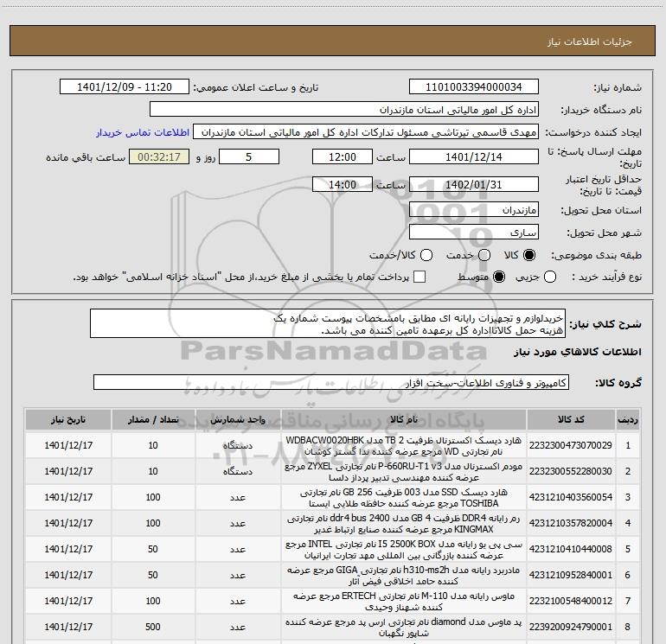
Task: Click product code 2232300473070029
Action: 571,445
